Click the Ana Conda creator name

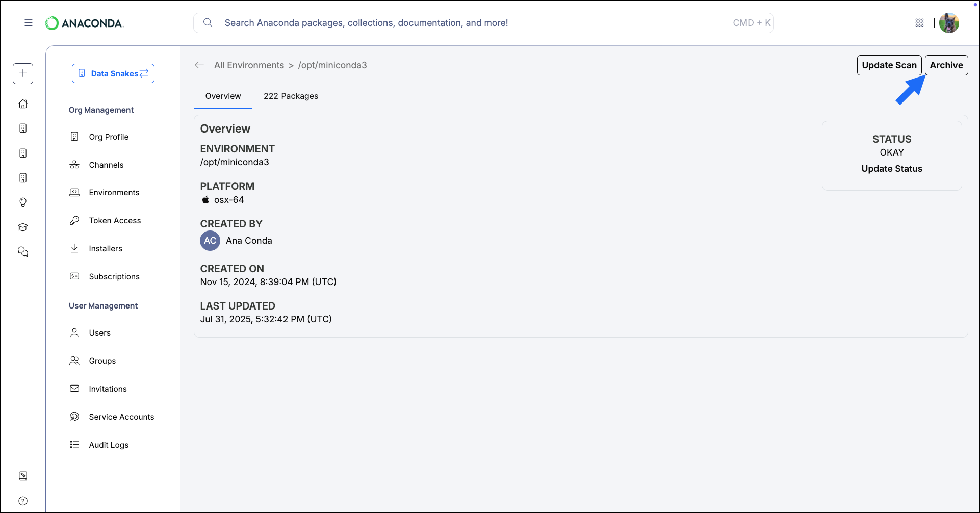pos(249,241)
